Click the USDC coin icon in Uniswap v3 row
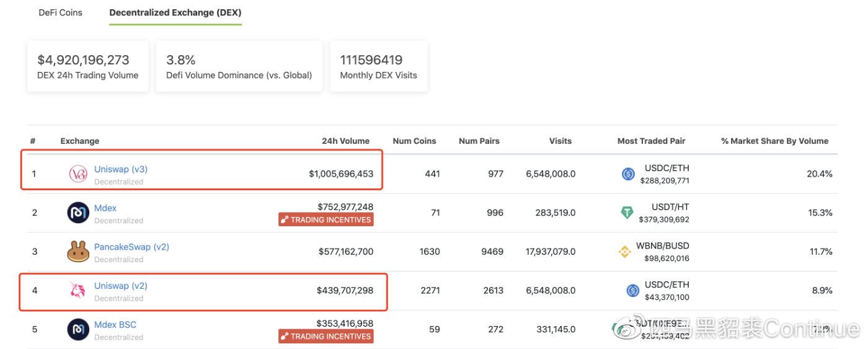Screen dimensions: 868x349 [628, 174]
